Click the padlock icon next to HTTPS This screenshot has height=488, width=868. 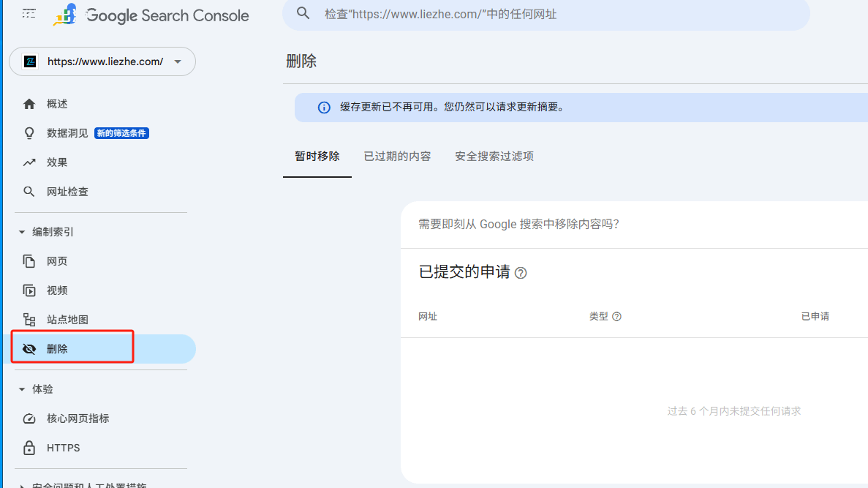(29, 448)
